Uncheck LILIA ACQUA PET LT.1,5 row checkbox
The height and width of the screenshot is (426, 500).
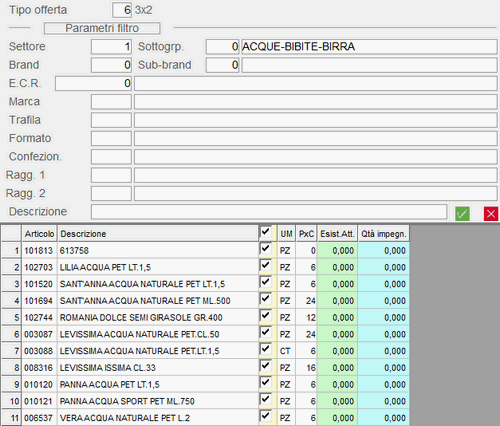pos(266,266)
